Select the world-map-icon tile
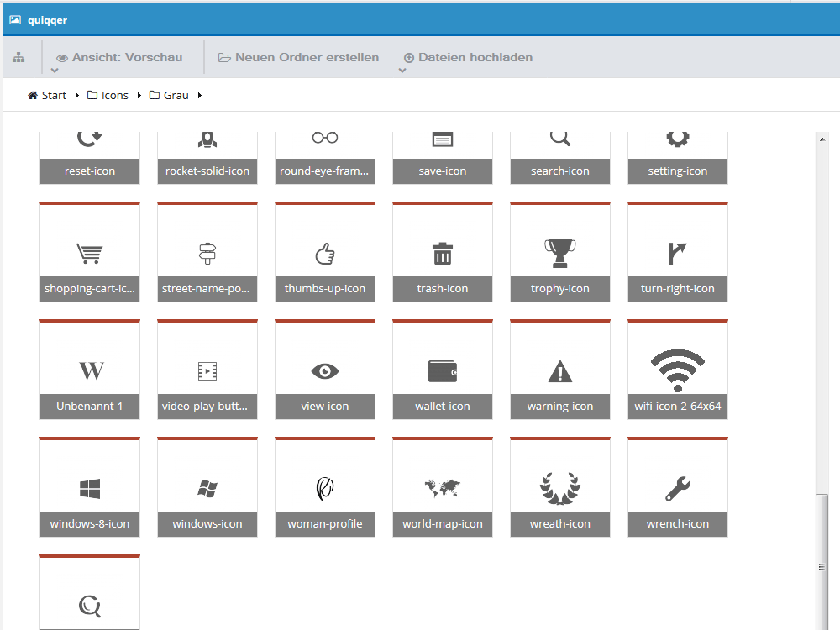 point(443,487)
